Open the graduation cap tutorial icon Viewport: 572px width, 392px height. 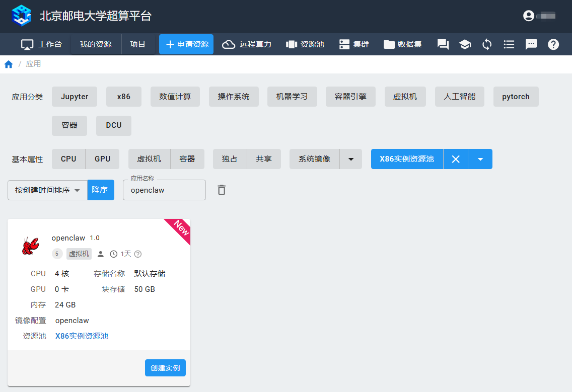click(465, 44)
